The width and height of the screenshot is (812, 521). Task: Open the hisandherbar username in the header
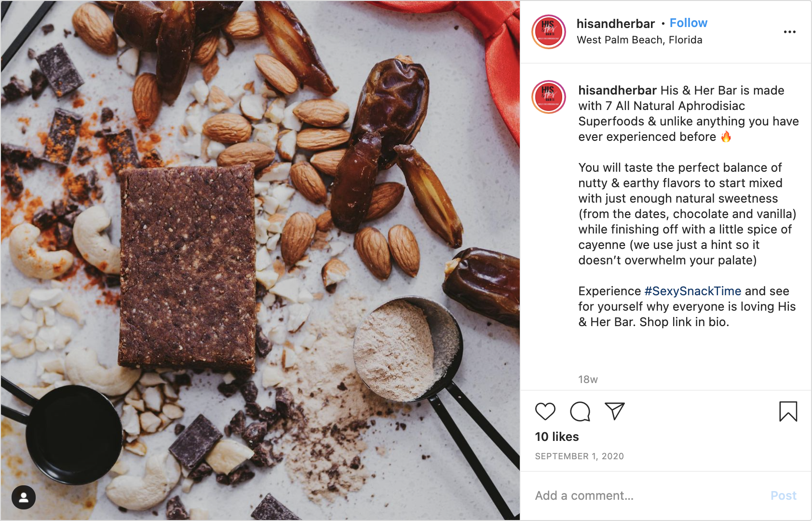(x=616, y=24)
